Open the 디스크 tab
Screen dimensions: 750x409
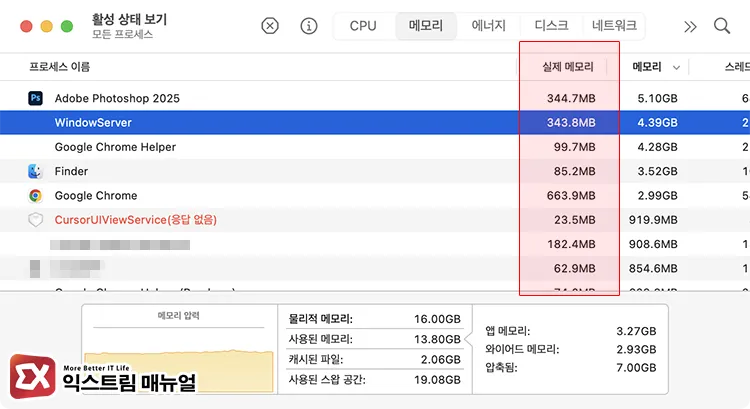click(x=551, y=26)
